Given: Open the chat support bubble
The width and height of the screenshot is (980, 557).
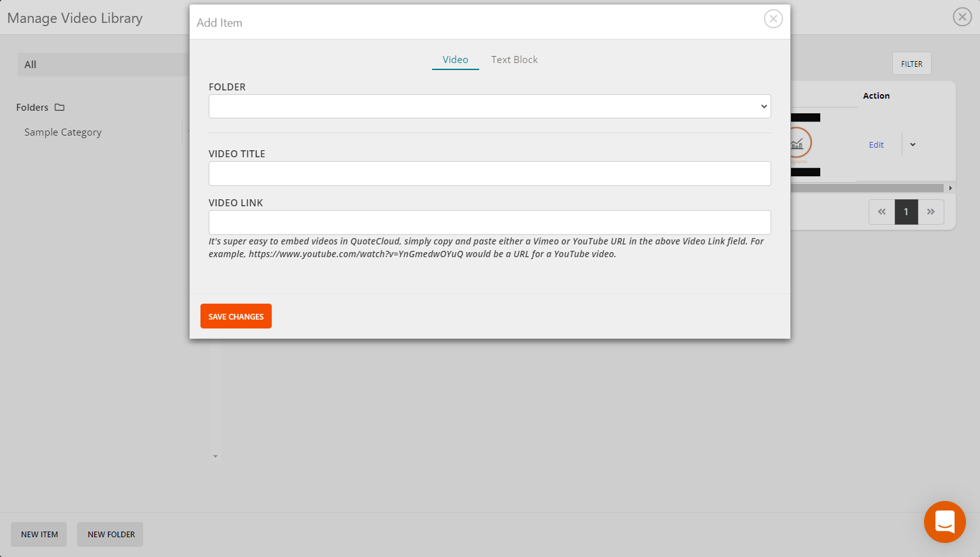Looking at the screenshot, I should (x=944, y=522).
